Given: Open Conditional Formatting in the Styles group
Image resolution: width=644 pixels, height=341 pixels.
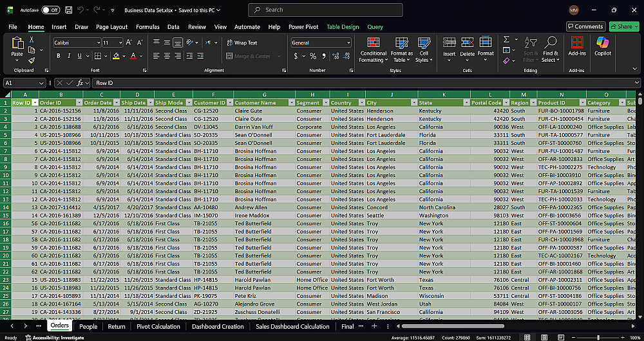Looking at the screenshot, I should [x=373, y=48].
